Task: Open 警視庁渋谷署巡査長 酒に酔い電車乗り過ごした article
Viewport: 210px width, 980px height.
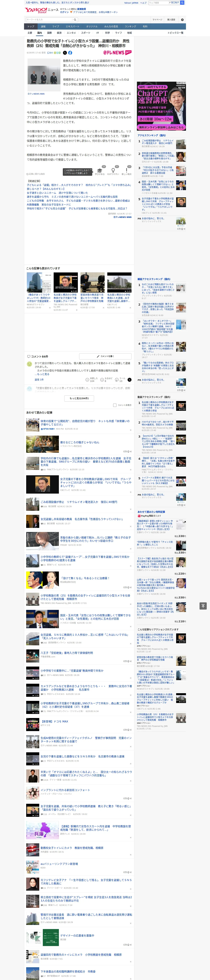Action: [x=86, y=916]
